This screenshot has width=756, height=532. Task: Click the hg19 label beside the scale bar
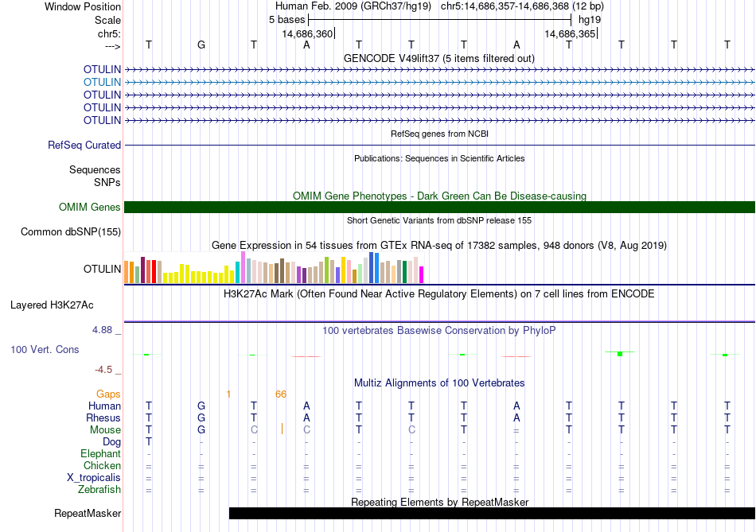click(x=590, y=20)
